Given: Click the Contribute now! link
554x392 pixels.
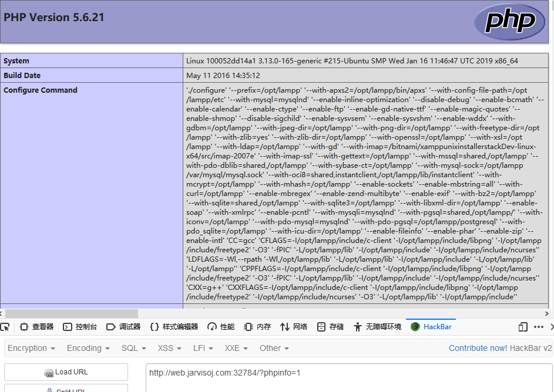Looking at the screenshot, I should click(478, 348).
